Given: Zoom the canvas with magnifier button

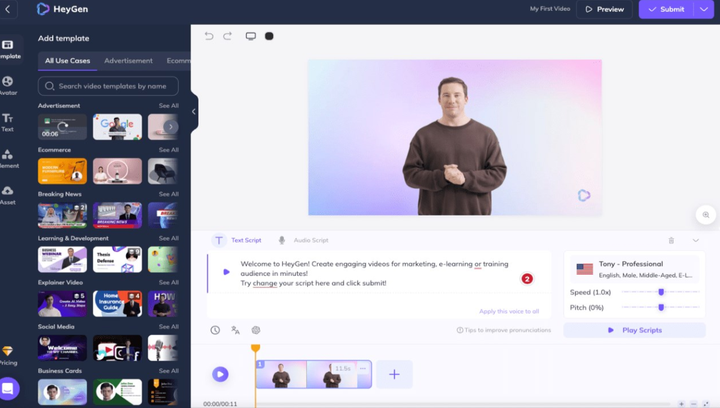Looking at the screenshot, I should [706, 215].
